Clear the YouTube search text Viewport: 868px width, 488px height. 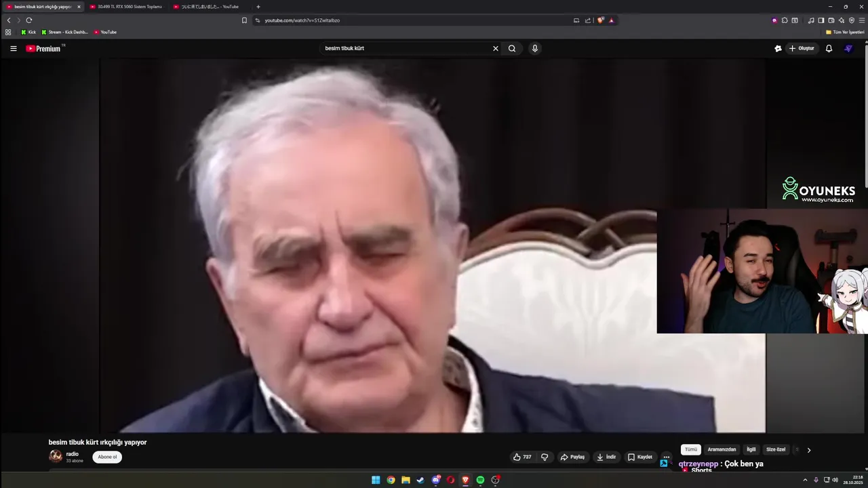[495, 49]
